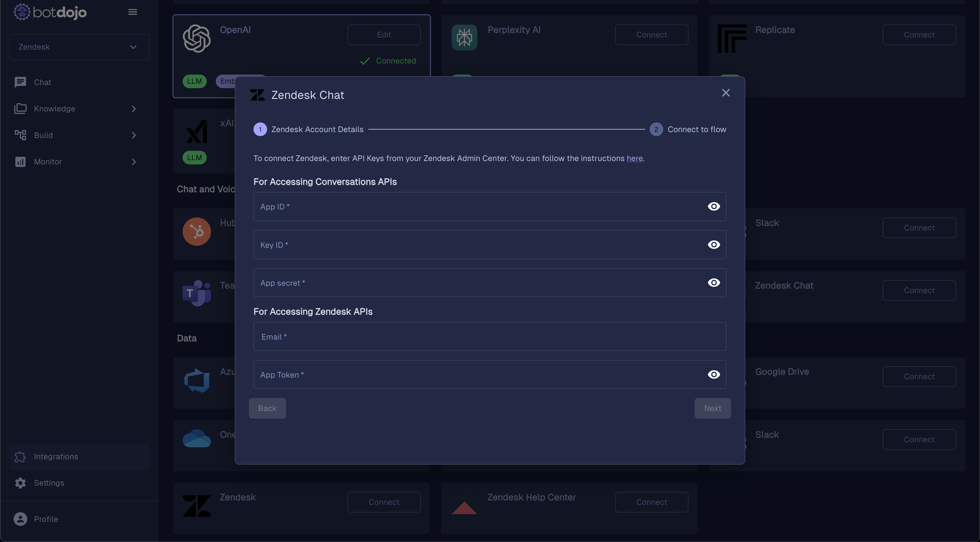Connect Slack in Data section

(919, 440)
